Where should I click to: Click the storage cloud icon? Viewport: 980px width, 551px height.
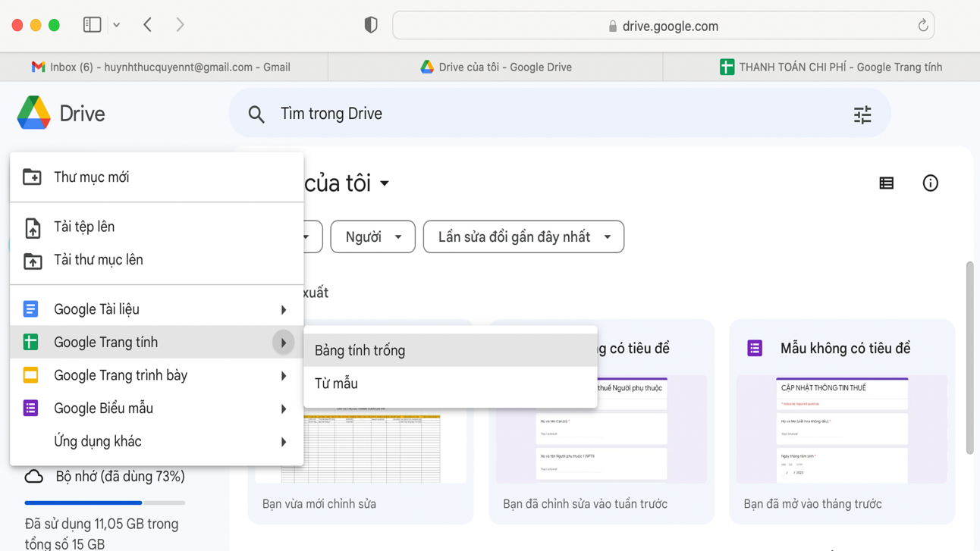pos(33,477)
